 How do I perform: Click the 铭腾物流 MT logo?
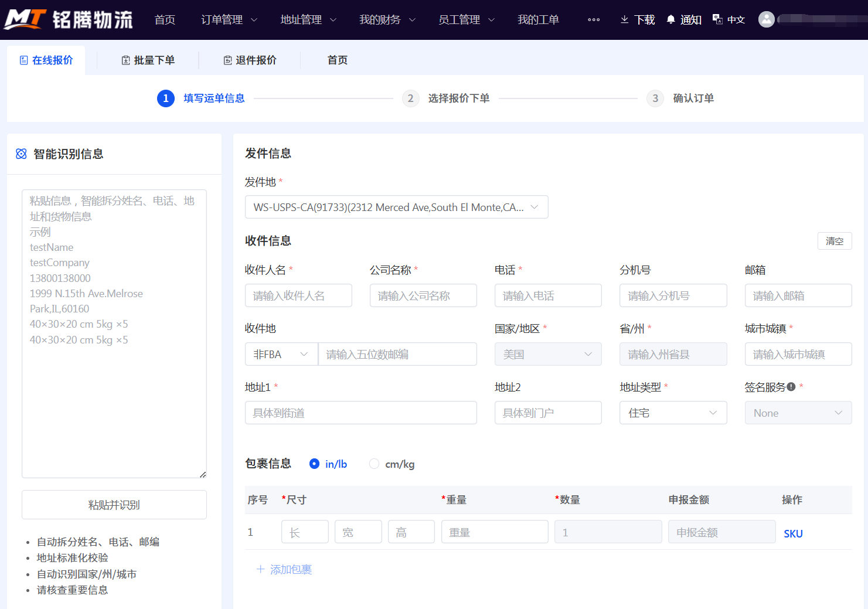(69, 19)
